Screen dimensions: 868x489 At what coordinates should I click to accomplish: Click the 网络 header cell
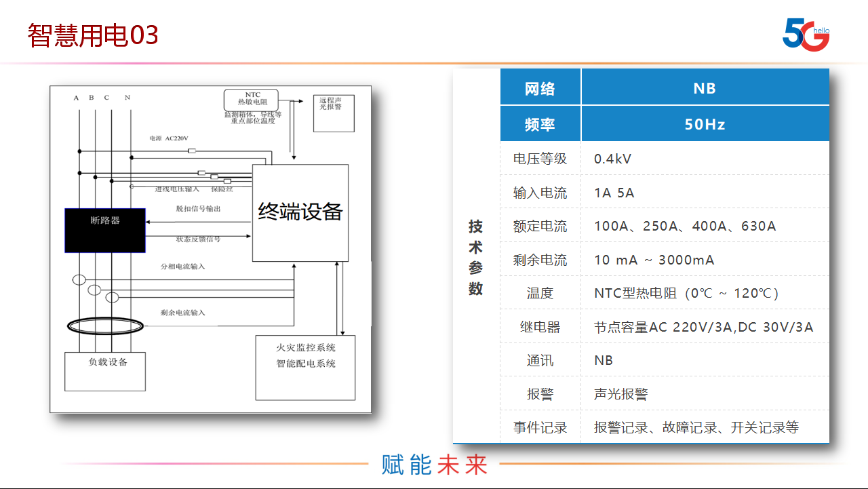coord(540,88)
